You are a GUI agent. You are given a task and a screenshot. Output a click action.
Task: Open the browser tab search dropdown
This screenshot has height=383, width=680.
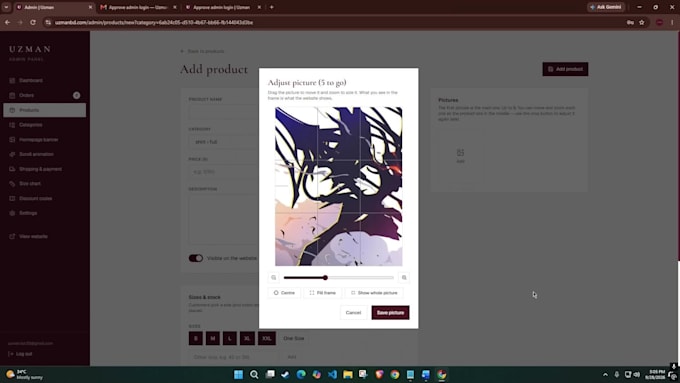pos(6,7)
